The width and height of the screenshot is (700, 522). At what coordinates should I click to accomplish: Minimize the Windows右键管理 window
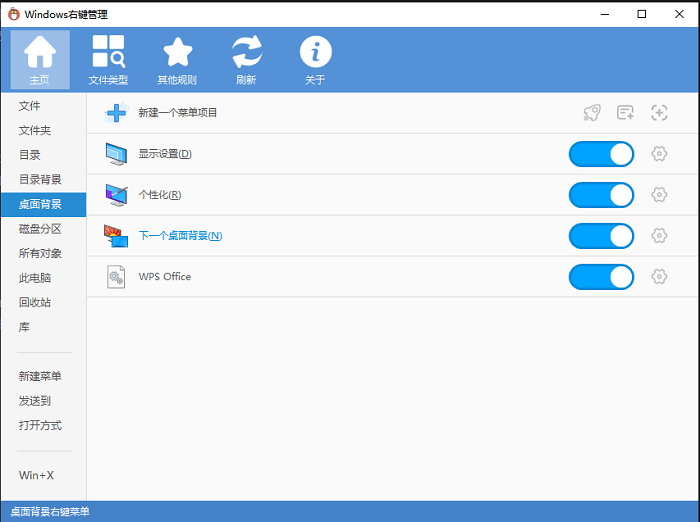tap(604, 14)
